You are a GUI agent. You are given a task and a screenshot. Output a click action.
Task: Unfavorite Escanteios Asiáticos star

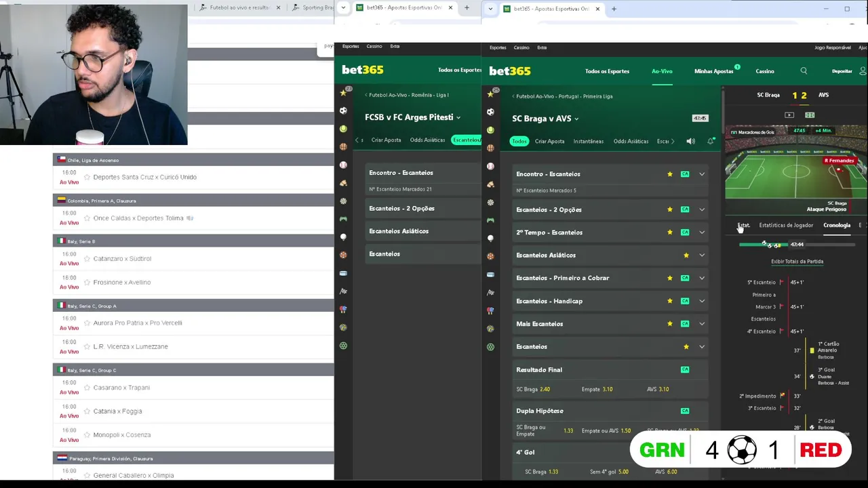686,256
